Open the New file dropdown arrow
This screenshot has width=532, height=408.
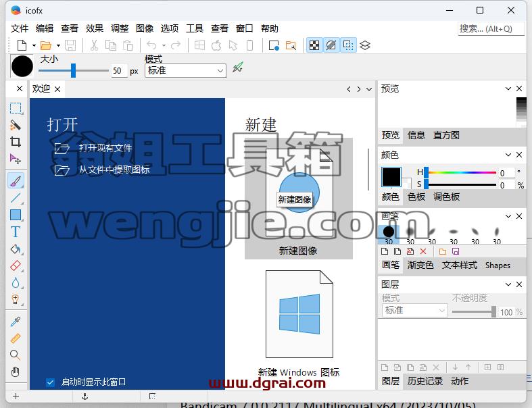(x=34, y=45)
